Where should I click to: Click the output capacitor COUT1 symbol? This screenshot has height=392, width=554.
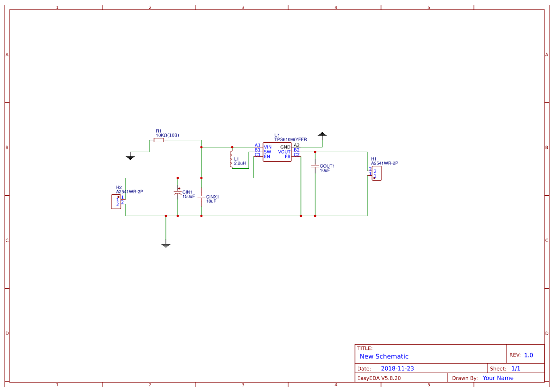[315, 167]
